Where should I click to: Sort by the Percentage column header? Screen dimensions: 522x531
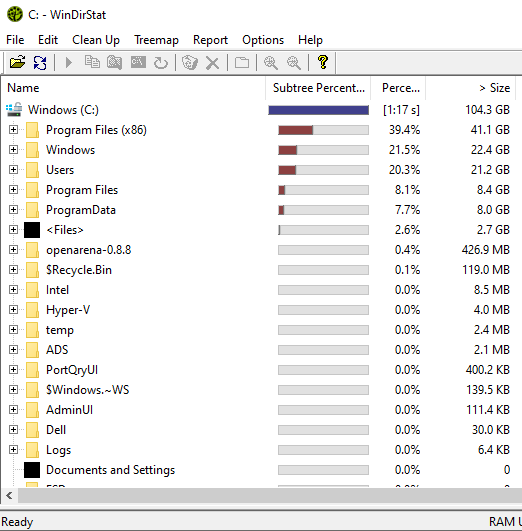[398, 88]
